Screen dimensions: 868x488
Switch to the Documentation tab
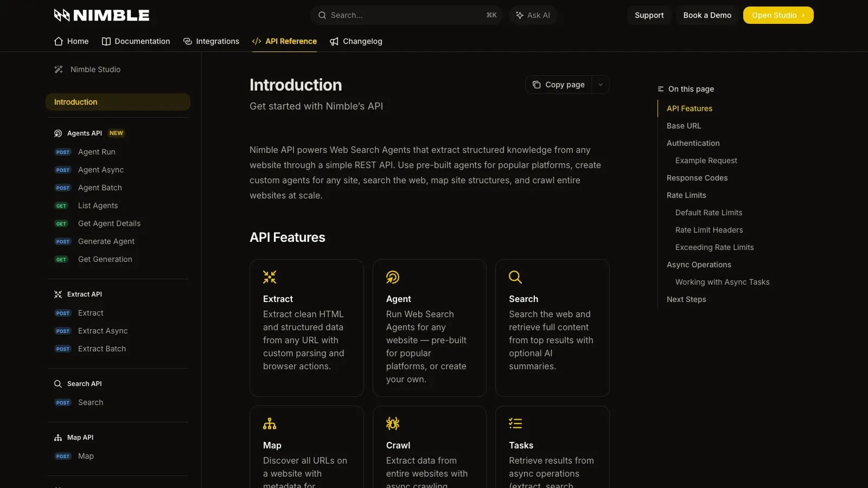[x=136, y=41]
